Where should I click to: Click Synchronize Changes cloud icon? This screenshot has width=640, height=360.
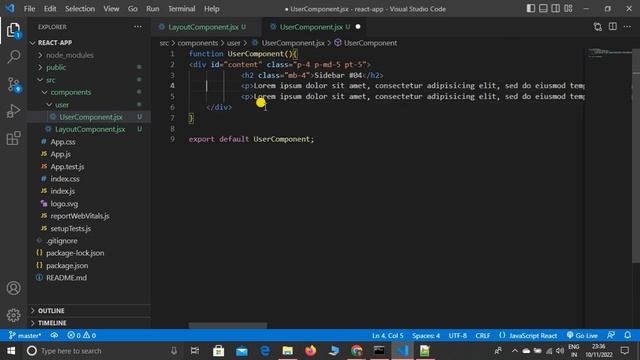(54, 335)
